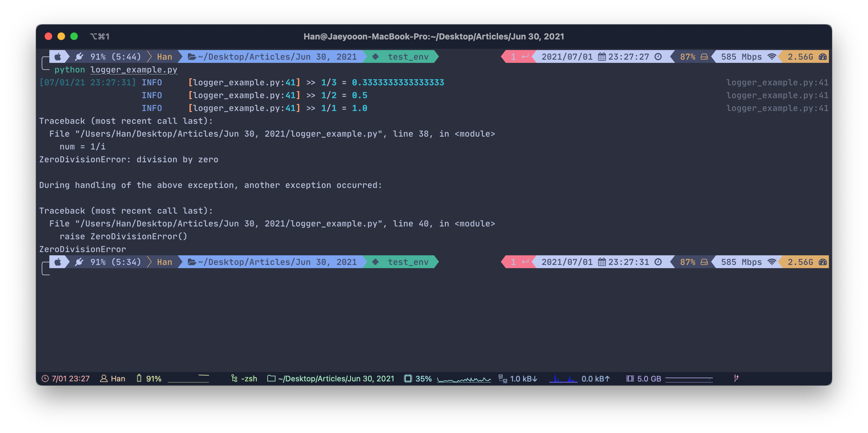
Task: Click the window title text in title bar
Action: tap(434, 37)
